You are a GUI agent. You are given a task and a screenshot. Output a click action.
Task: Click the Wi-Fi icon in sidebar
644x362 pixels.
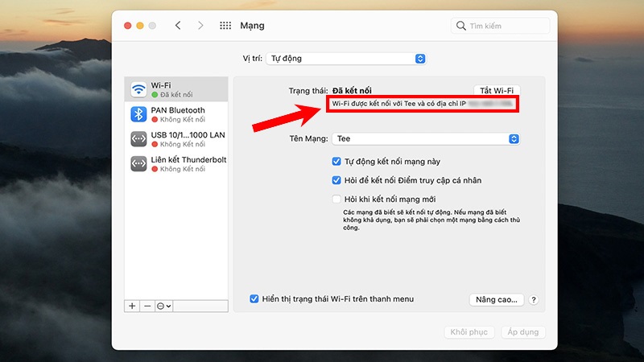click(x=138, y=89)
